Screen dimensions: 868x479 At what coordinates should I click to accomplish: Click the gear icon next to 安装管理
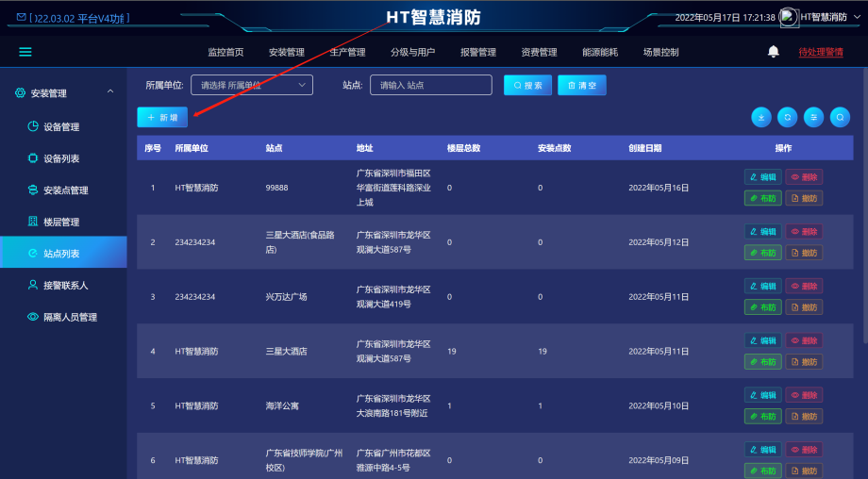coord(20,93)
